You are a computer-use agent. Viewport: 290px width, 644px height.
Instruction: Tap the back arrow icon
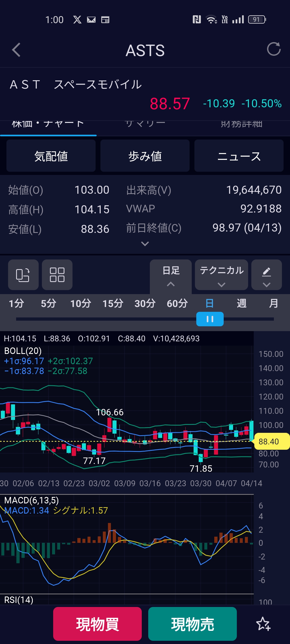[16, 50]
